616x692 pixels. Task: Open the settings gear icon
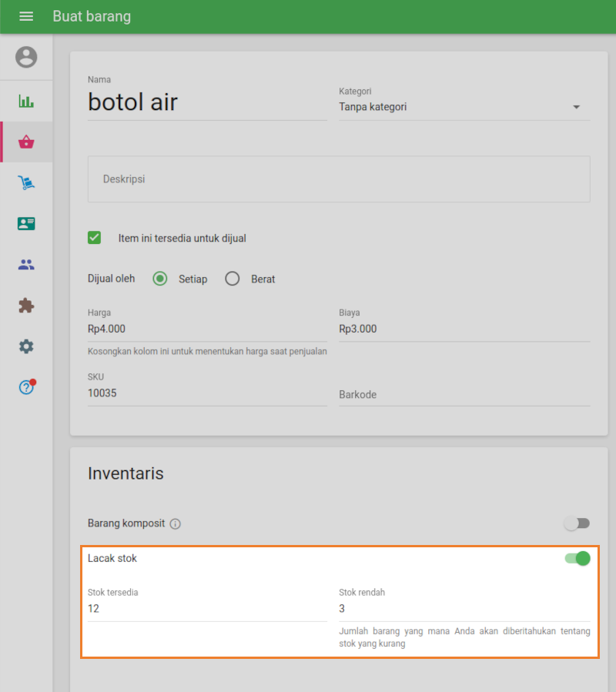[26, 346]
